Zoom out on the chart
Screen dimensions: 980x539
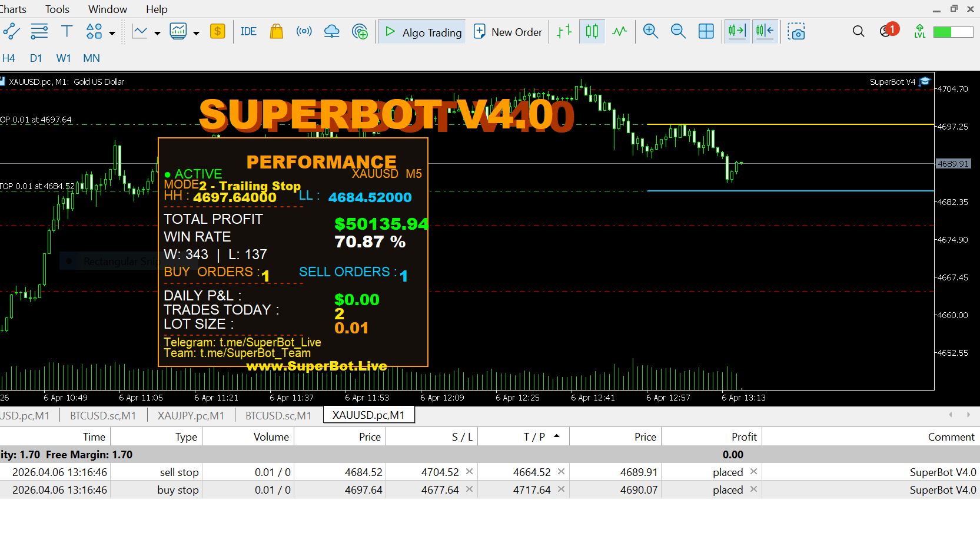(x=678, y=32)
